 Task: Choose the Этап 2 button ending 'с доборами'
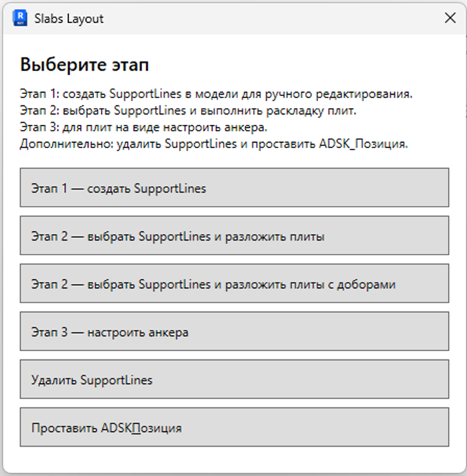tap(234, 283)
